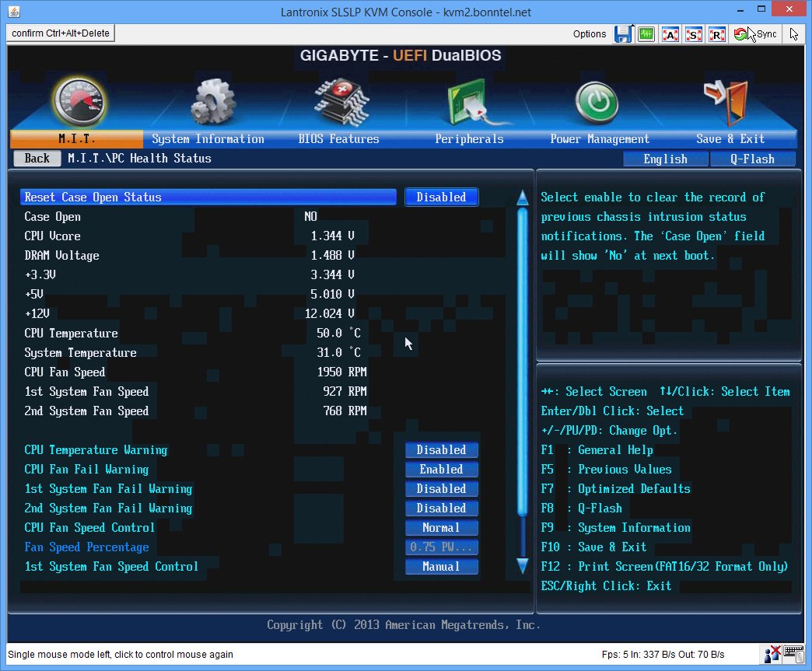Click the 'A' auto-scale video icon
Screen dimensions: 812x671
click(670, 34)
